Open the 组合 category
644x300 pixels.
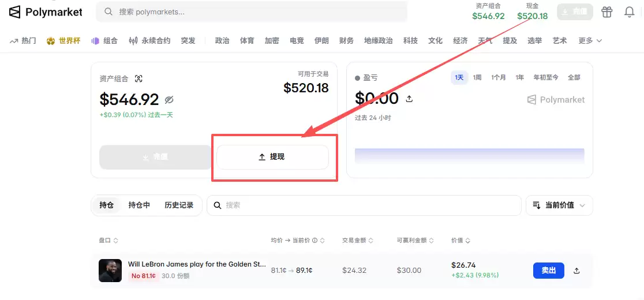click(104, 40)
